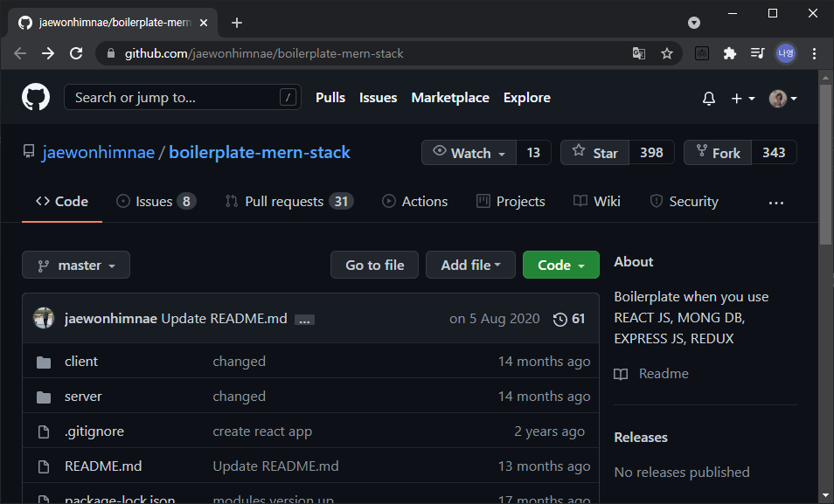Open the browser Extensions puzzle icon

[x=730, y=53]
